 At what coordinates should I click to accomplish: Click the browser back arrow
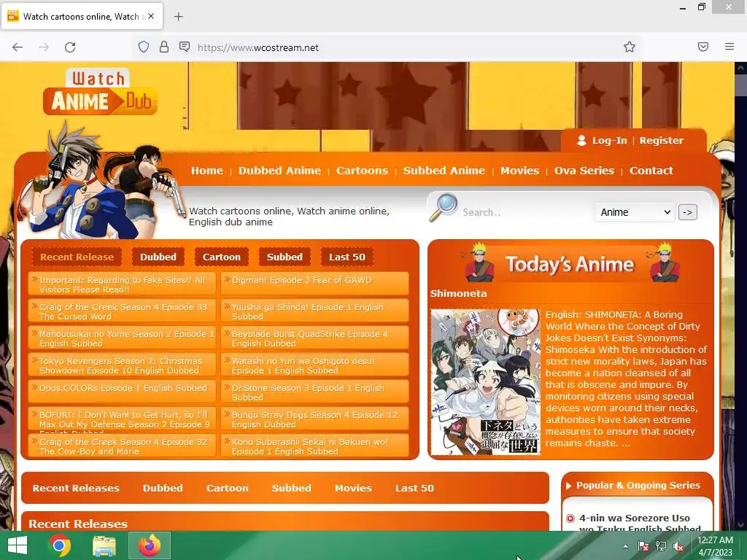click(18, 47)
